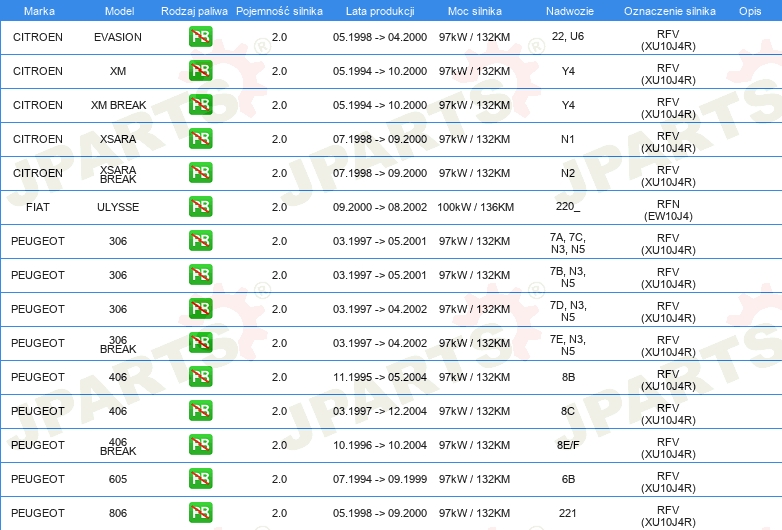Select the ULYSSE model cell
782x530 pixels.
[118, 207]
